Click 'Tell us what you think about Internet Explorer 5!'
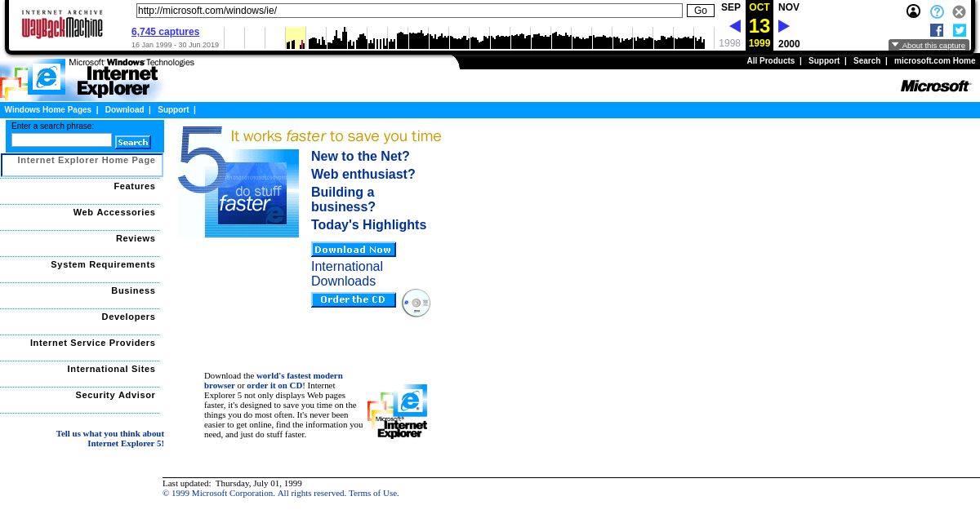The width and height of the screenshot is (980, 514). 110,438
